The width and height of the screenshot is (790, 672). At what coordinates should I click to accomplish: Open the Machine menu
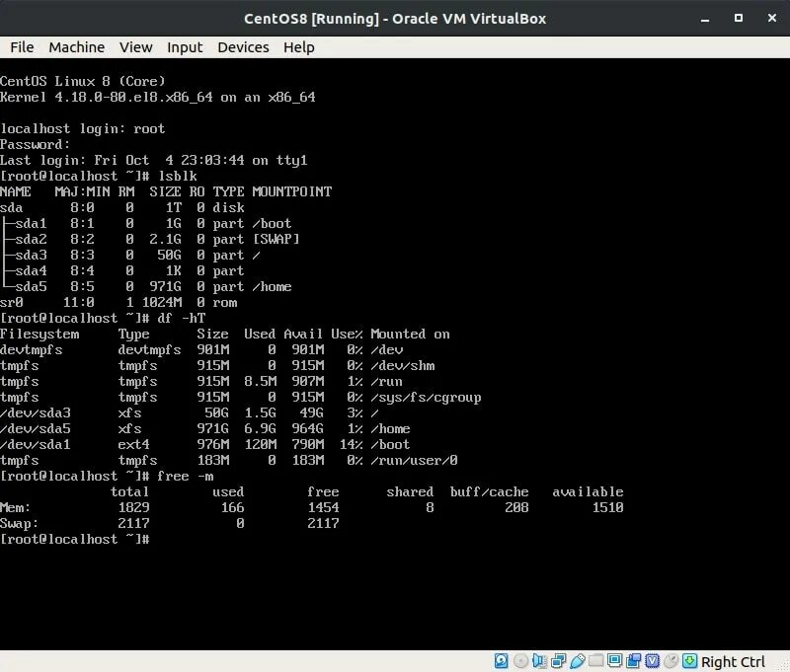pyautogui.click(x=77, y=47)
